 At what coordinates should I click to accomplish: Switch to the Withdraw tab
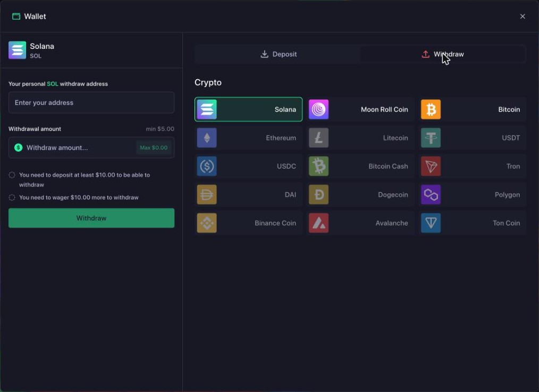pyautogui.click(x=443, y=54)
